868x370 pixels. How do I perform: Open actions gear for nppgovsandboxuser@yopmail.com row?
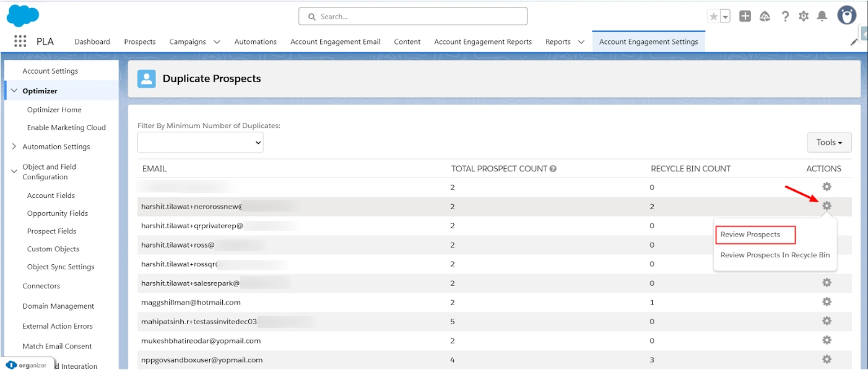coord(827,359)
